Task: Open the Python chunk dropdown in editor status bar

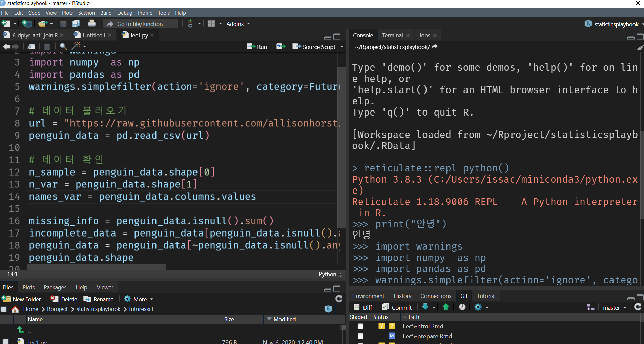Action: click(x=330, y=274)
